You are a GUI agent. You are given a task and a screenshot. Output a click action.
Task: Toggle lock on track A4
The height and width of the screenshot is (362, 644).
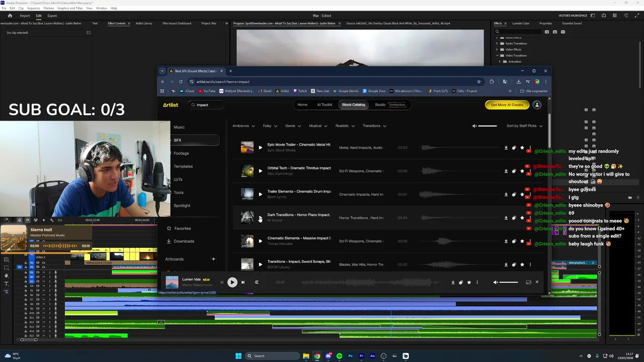click(26, 286)
